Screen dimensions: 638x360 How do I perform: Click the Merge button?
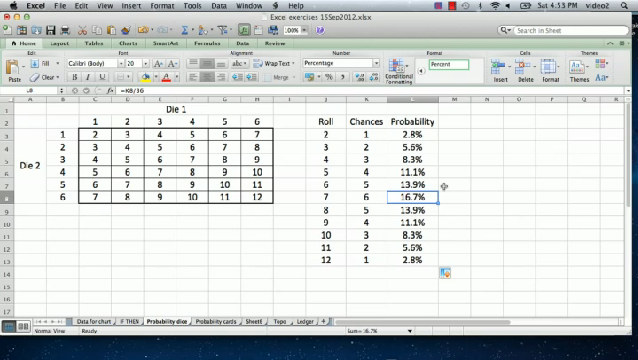point(276,77)
